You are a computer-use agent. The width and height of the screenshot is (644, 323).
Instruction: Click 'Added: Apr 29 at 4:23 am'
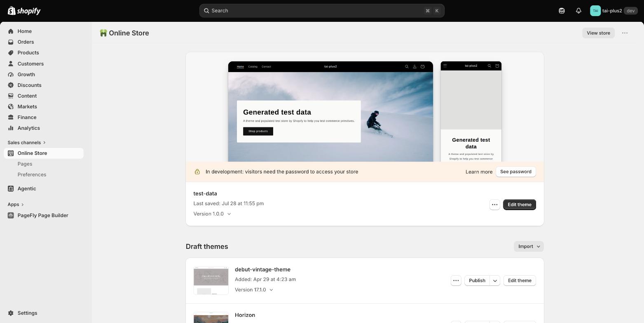point(265,279)
